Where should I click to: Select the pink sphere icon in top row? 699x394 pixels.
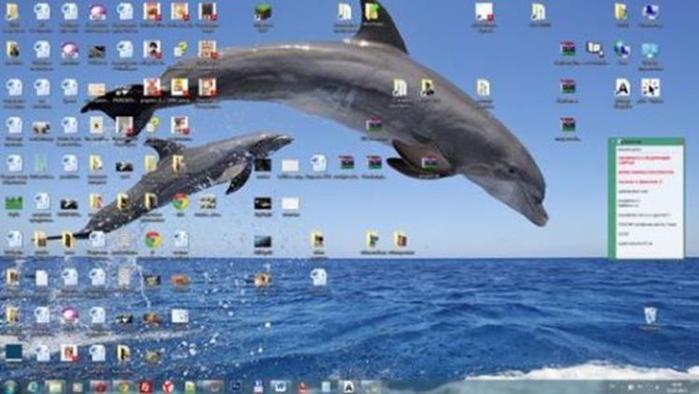click(97, 12)
